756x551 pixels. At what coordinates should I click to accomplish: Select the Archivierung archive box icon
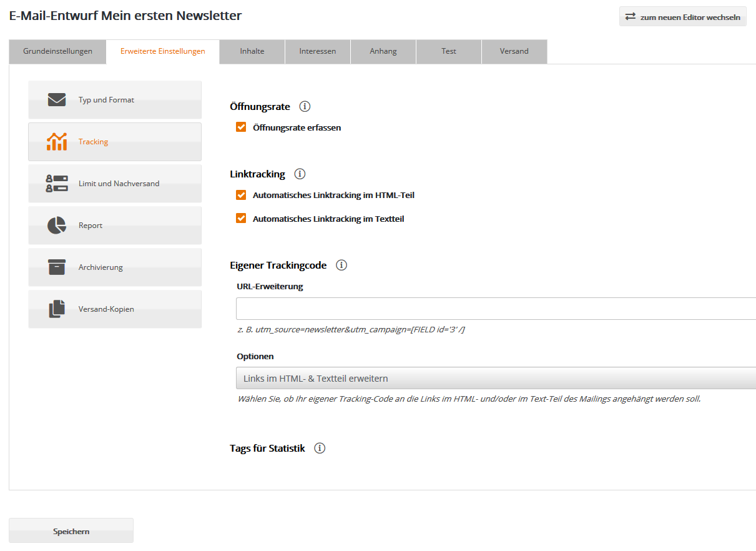click(57, 267)
